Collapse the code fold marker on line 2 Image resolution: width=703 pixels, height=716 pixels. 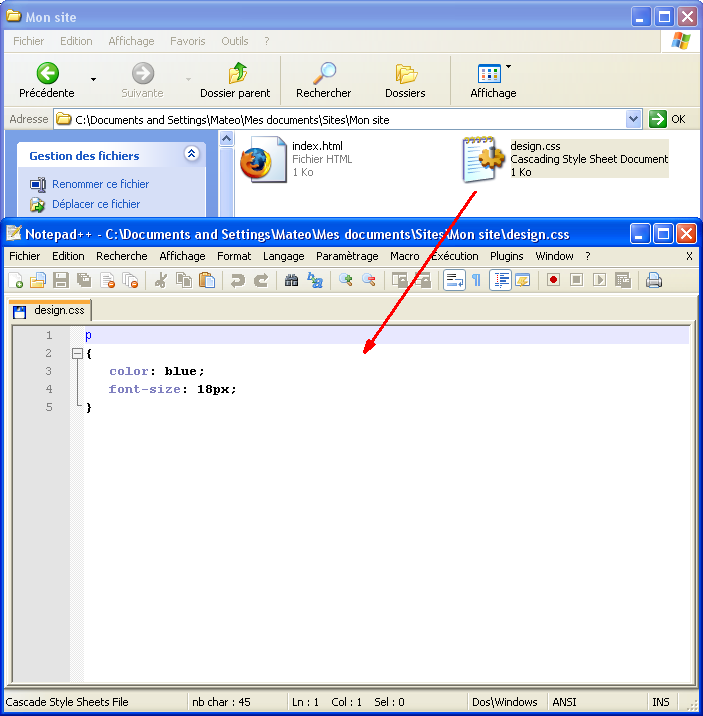77,353
